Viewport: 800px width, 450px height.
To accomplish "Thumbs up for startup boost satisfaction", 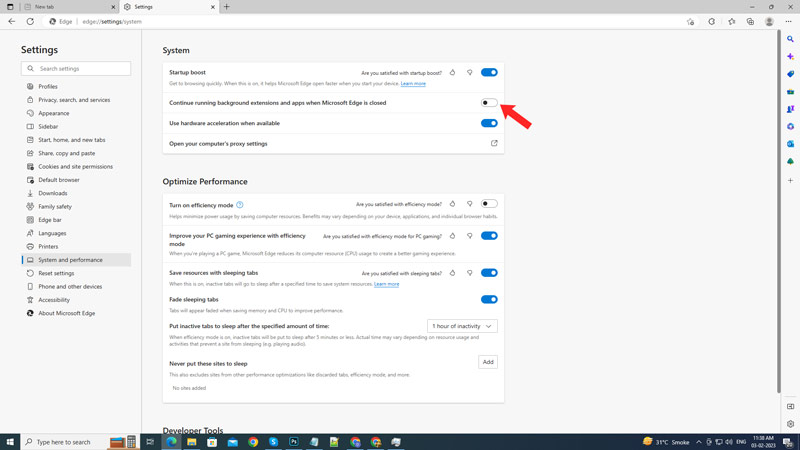I will [x=452, y=72].
